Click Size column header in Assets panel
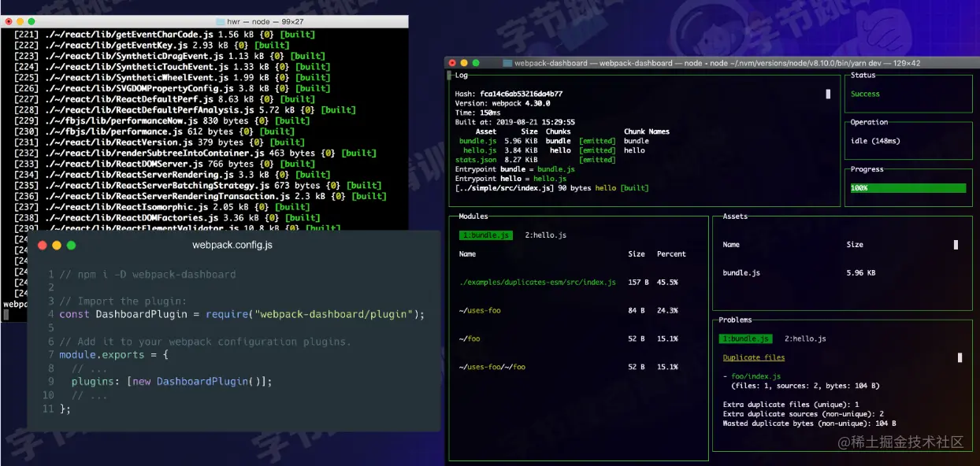The height and width of the screenshot is (466, 980). [855, 245]
